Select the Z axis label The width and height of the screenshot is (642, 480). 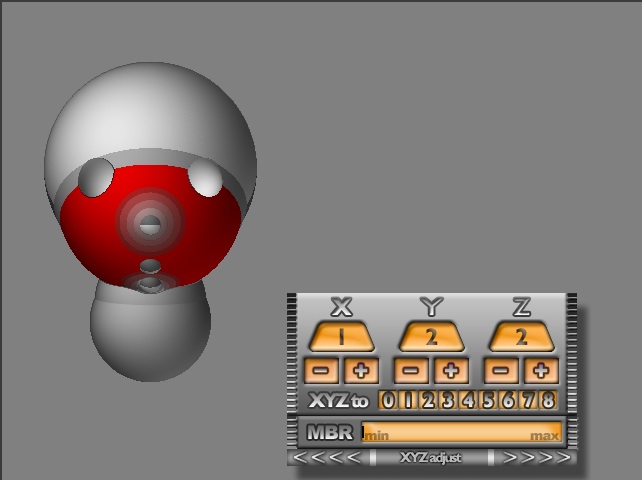click(x=522, y=307)
